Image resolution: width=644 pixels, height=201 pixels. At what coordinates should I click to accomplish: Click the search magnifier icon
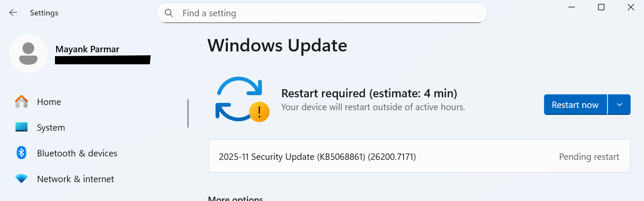pos(169,13)
